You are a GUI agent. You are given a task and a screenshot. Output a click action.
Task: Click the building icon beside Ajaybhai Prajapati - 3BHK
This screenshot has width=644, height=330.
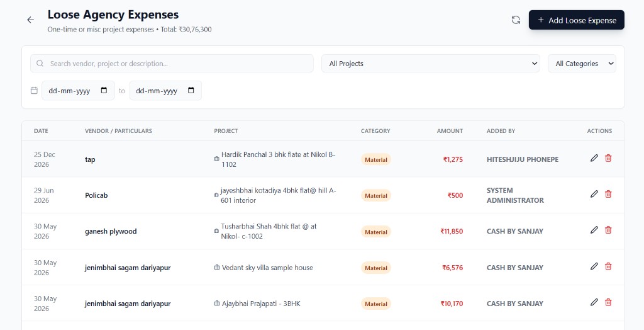pyautogui.click(x=217, y=304)
